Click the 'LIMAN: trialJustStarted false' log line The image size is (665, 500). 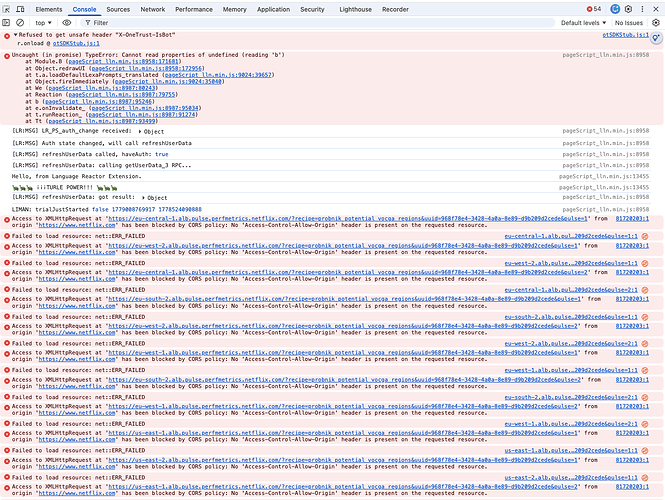tap(106, 209)
